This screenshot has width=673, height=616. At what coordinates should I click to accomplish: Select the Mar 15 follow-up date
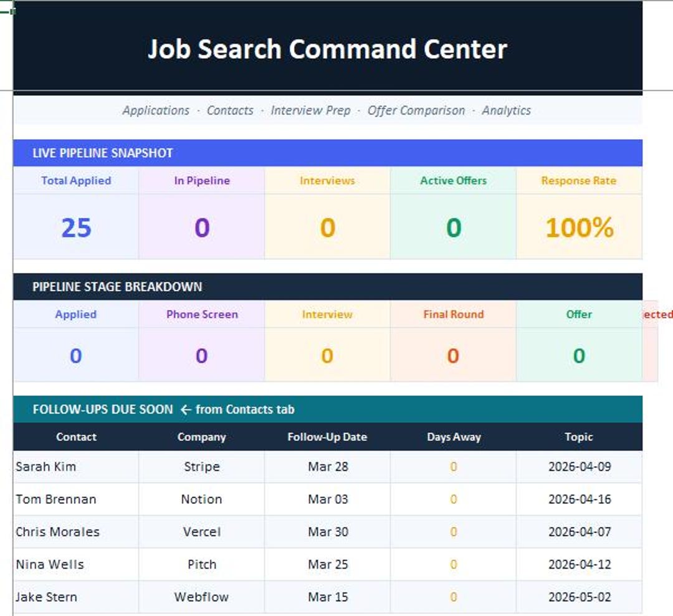(x=328, y=597)
